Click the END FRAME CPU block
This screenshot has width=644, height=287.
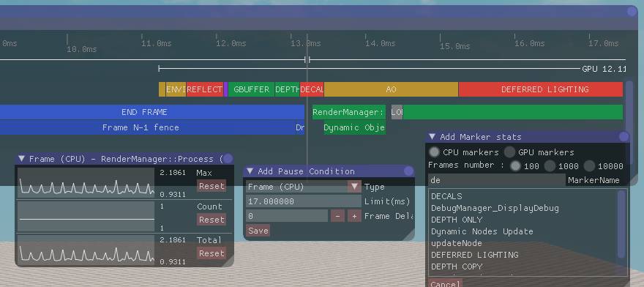click(x=152, y=112)
